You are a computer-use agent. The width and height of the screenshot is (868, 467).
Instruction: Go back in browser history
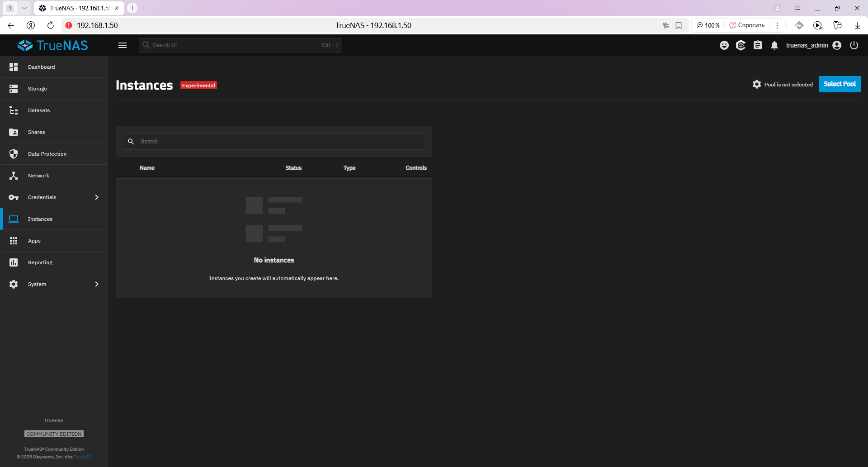pos(11,25)
